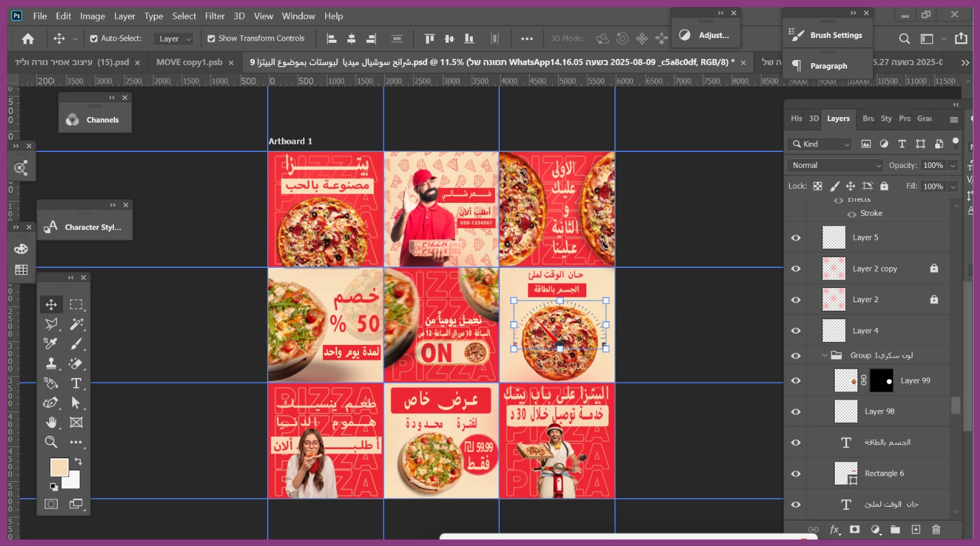Switch to the MOVE copy1.psb document tab
The height and width of the screenshot is (546, 980).
pyautogui.click(x=189, y=62)
